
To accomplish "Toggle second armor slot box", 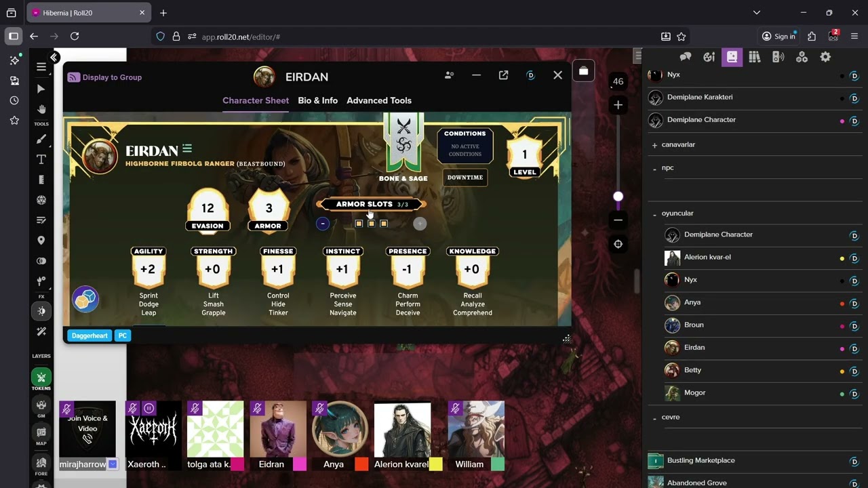I will tap(372, 224).
